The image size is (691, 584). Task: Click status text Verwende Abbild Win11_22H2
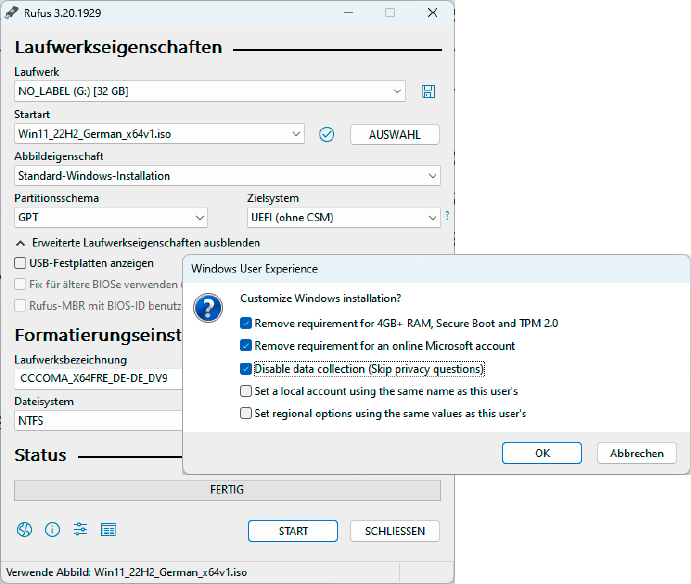[x=126, y=572]
